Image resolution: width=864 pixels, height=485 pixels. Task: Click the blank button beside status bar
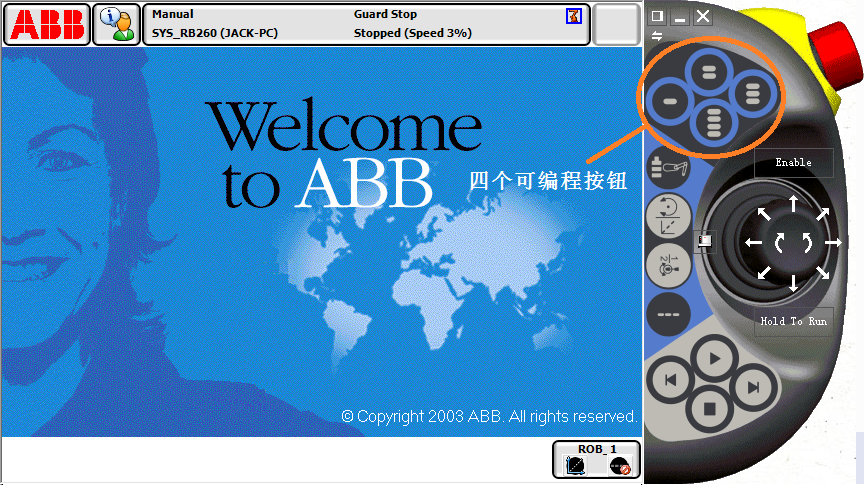[x=617, y=24]
